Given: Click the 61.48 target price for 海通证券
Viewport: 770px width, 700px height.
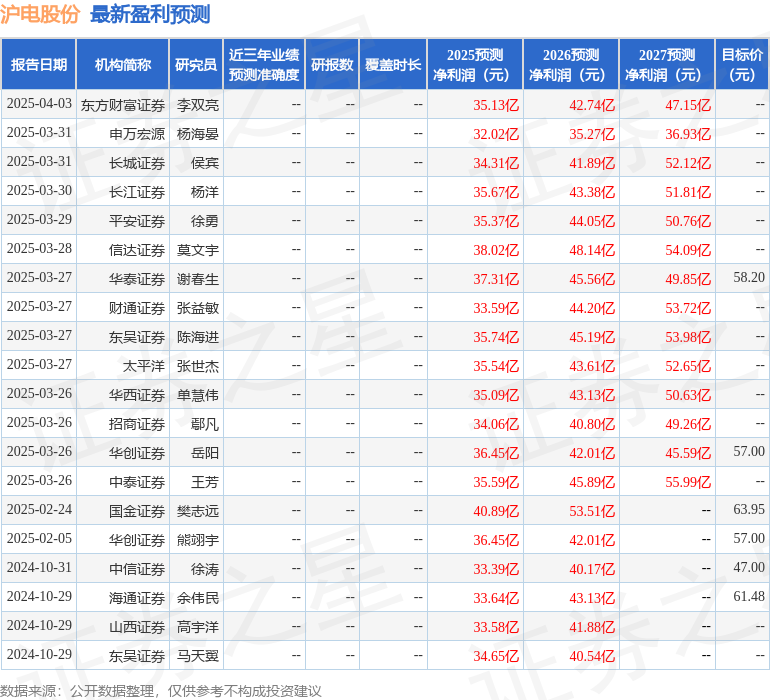Looking at the screenshot, I should coord(748,597).
